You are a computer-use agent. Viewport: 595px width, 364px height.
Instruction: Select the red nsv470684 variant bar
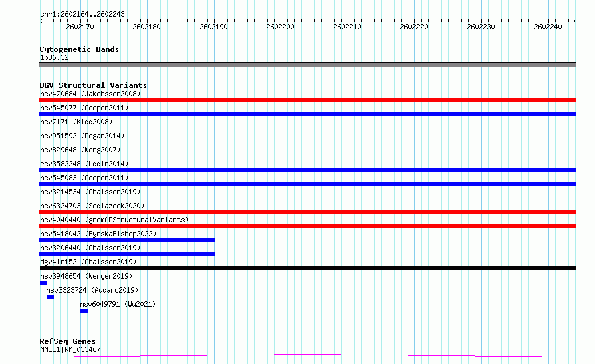(x=308, y=100)
